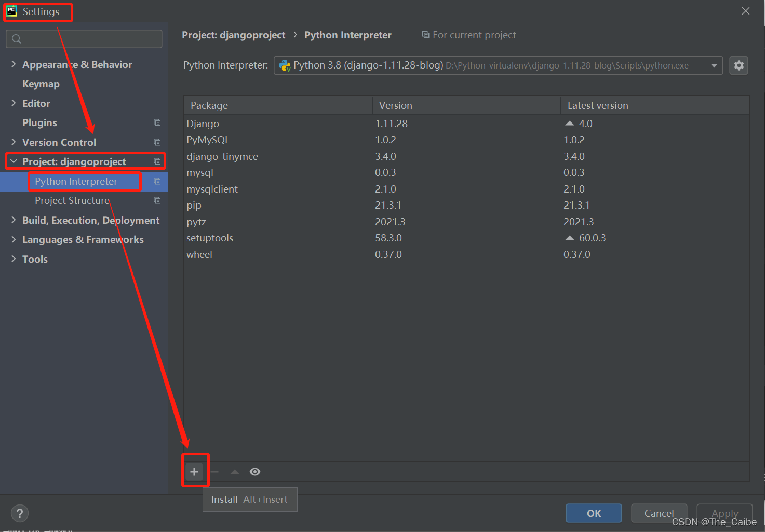Expand the Tools section
Screen dimensions: 765x532
click(14, 258)
